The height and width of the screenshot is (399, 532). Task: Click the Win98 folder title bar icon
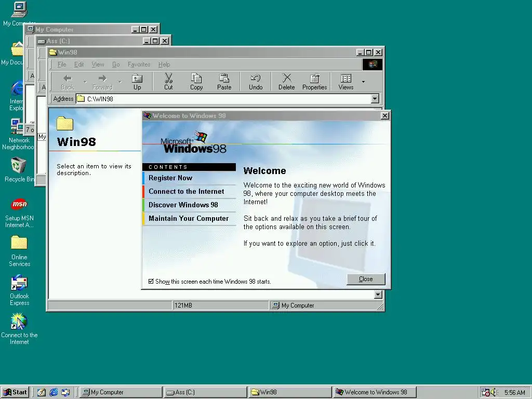(x=53, y=52)
